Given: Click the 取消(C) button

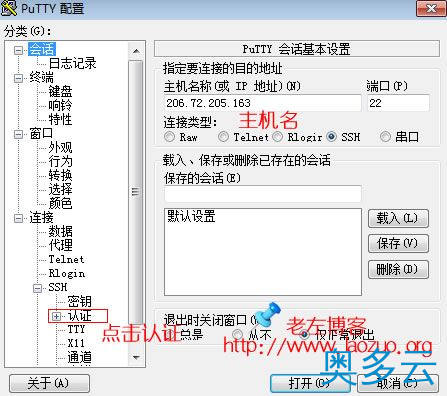Looking at the screenshot, I should tap(398, 383).
